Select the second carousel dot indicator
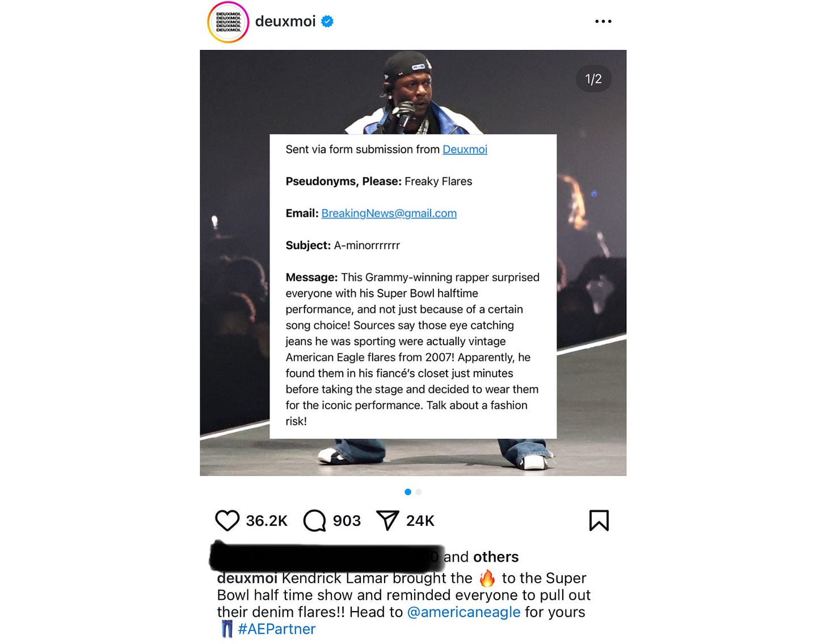This screenshot has height=644, width=826. pyautogui.click(x=419, y=492)
